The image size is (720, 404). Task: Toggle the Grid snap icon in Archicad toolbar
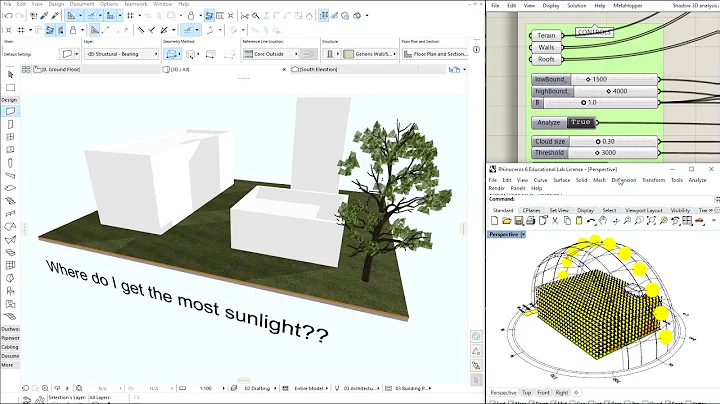pyautogui.click(x=130, y=16)
